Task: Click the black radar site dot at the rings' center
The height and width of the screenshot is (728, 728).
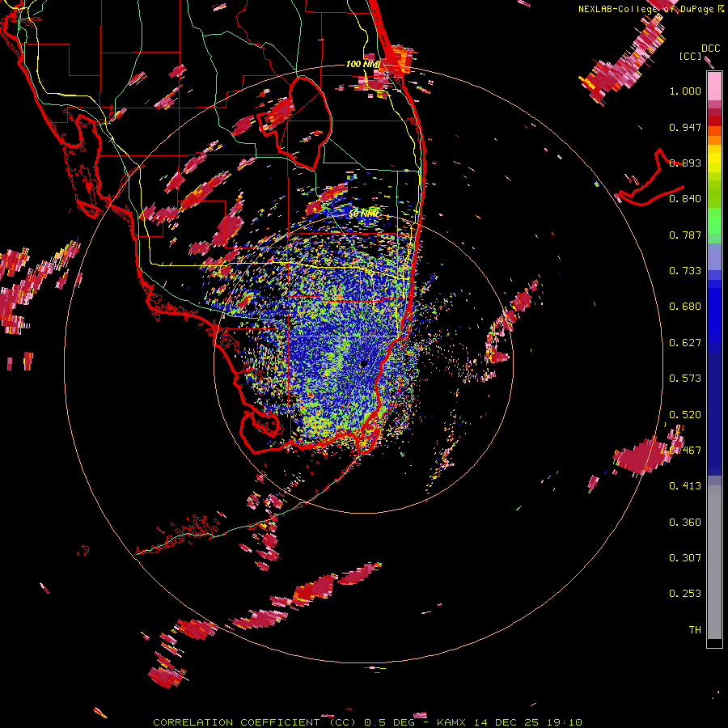Action: (x=364, y=363)
